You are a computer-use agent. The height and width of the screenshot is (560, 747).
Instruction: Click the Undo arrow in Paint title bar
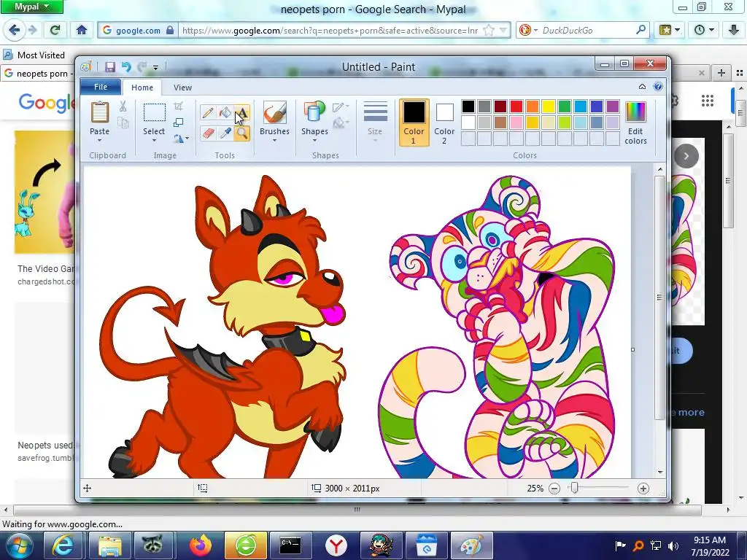(126, 67)
